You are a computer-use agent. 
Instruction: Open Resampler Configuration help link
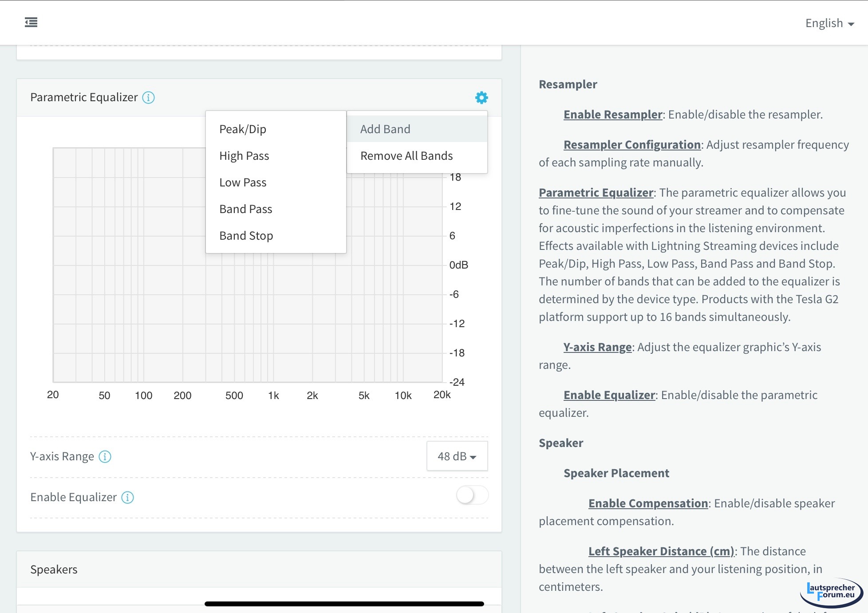pyautogui.click(x=631, y=145)
